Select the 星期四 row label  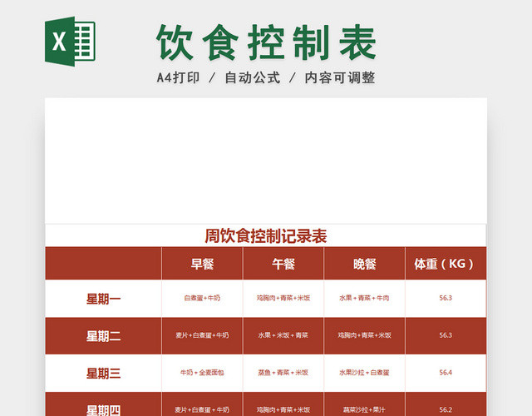pyautogui.click(x=103, y=410)
